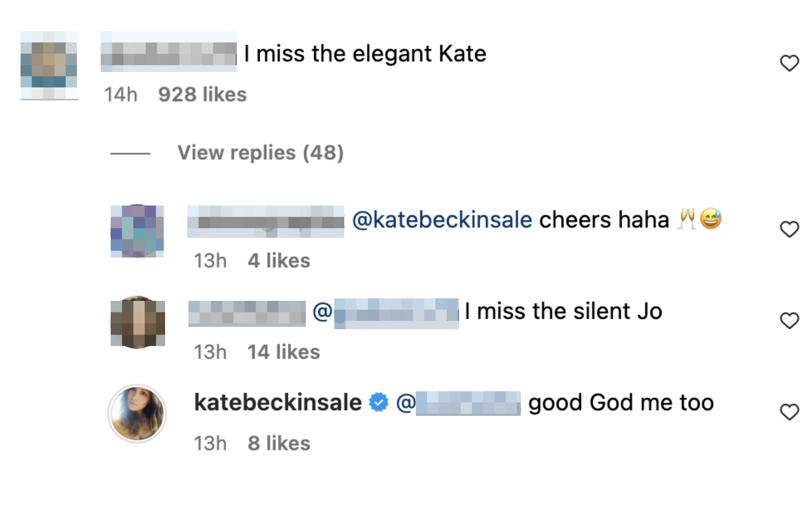Expand View replies (48)
The height and width of the screenshot is (505, 812).
pos(260,153)
